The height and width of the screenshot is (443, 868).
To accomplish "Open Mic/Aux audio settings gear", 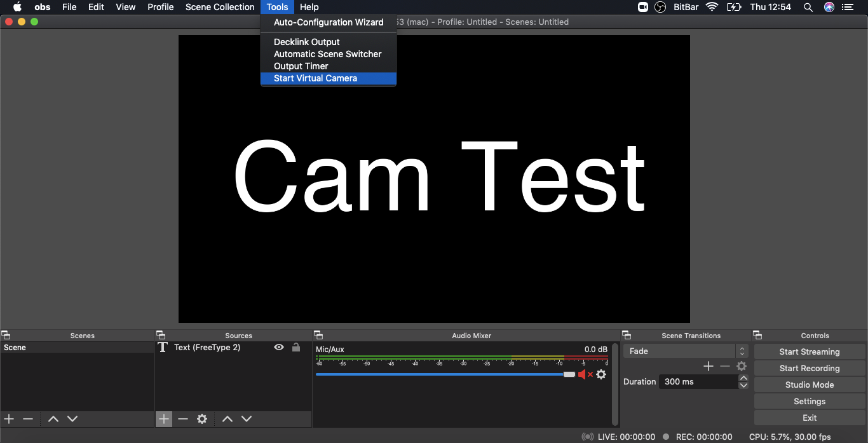I will (601, 374).
